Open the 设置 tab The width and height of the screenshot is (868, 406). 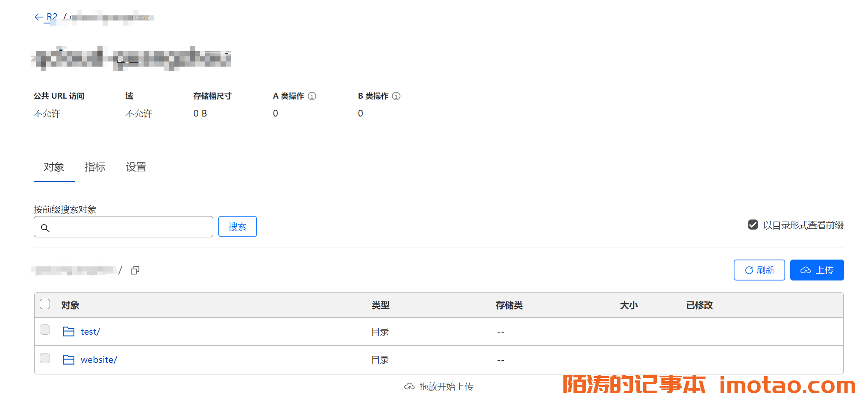coord(136,167)
